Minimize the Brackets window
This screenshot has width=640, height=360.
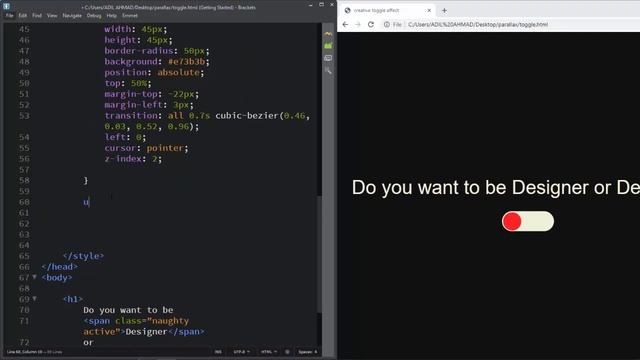(x=311, y=5)
